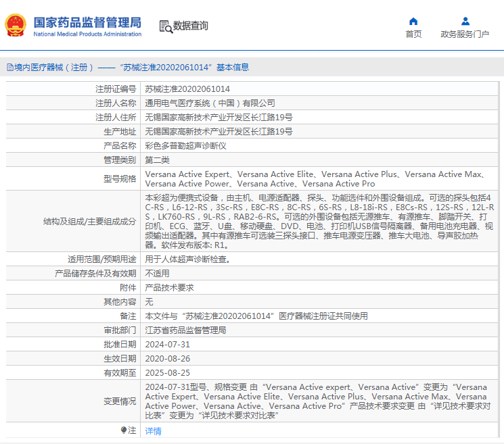Screen dimensions: 504x444
Task: Select 附件 value 产品技术要求
Action: (169, 287)
